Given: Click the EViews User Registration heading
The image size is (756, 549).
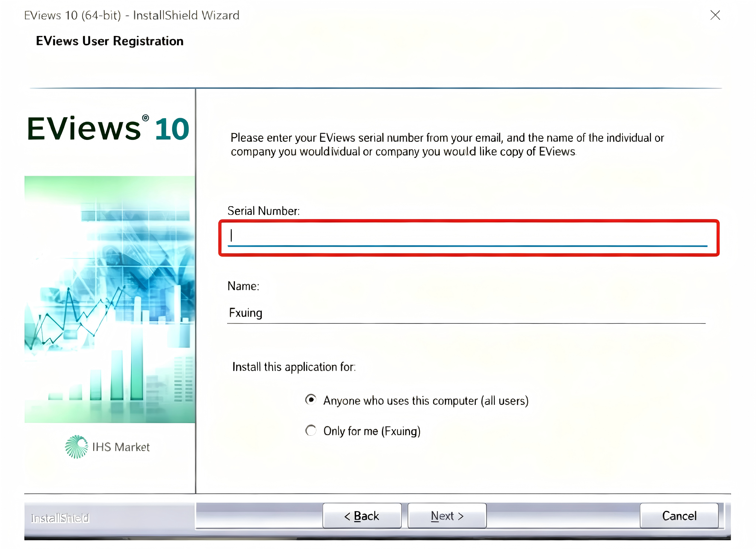Looking at the screenshot, I should point(110,41).
